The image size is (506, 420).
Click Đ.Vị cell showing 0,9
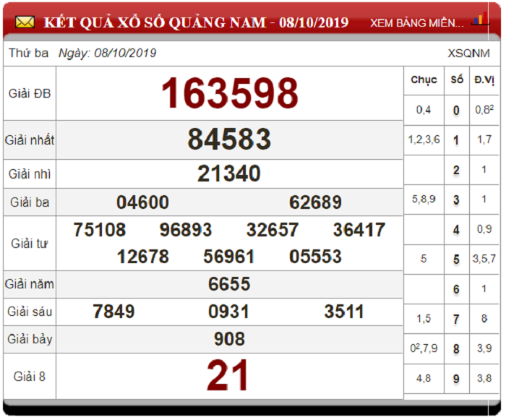pyautogui.click(x=484, y=229)
